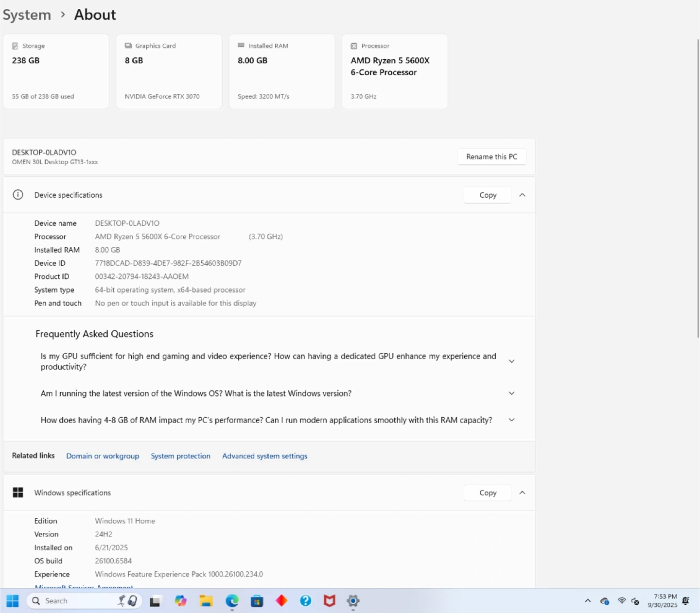Show hidden system tray icons
The image size is (700, 613).
pyautogui.click(x=588, y=601)
